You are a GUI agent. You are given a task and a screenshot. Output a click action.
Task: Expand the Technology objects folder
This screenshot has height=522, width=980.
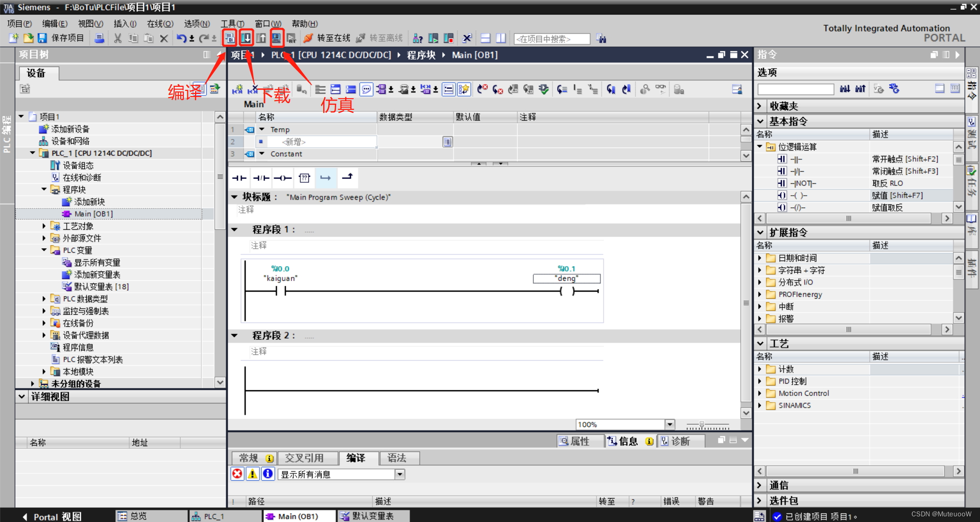point(44,225)
